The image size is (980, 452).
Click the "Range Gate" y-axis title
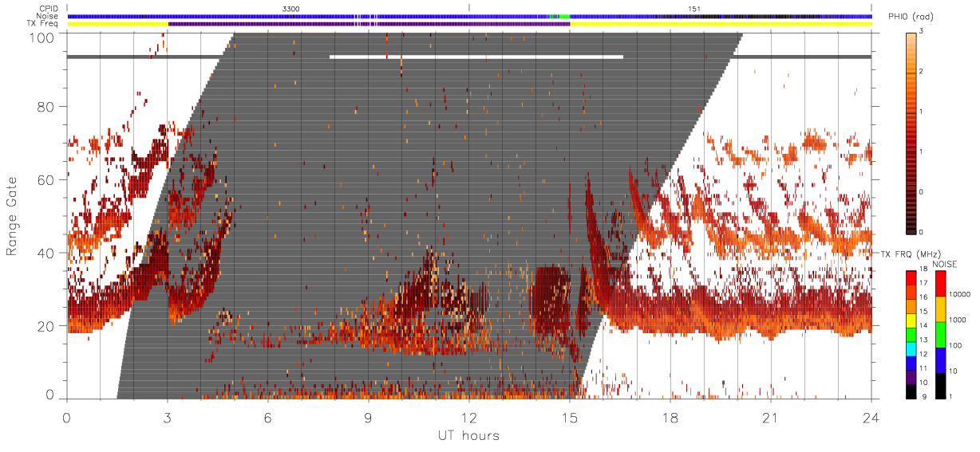point(13,217)
